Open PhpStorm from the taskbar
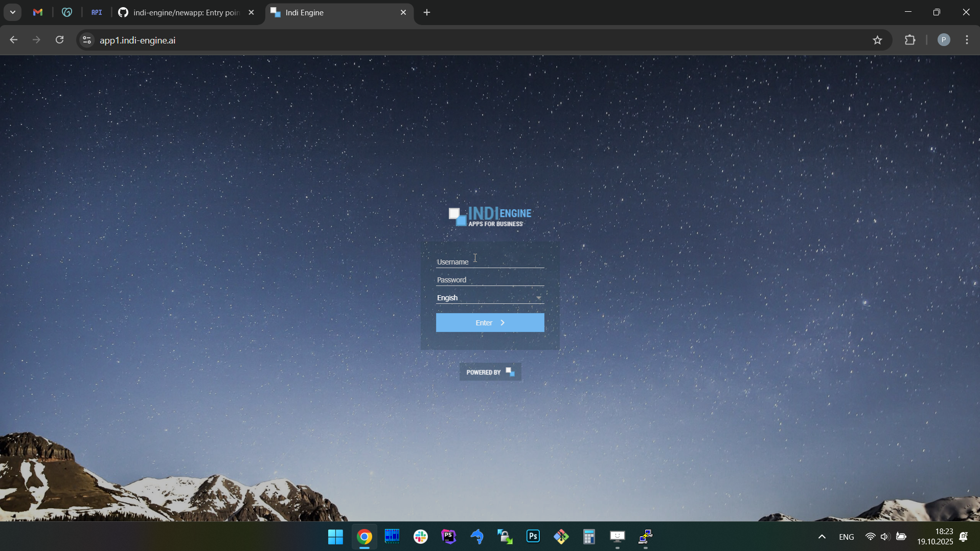The image size is (980, 551). (448, 536)
